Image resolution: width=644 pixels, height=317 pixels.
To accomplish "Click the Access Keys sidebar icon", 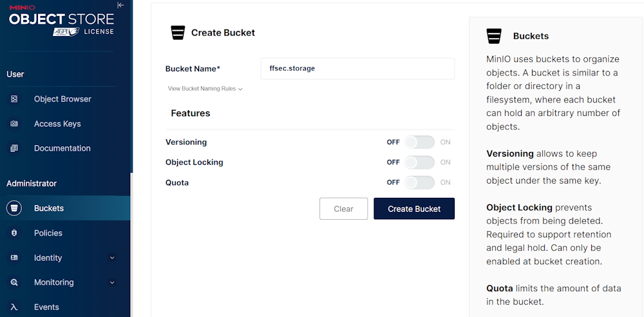I will click(14, 124).
